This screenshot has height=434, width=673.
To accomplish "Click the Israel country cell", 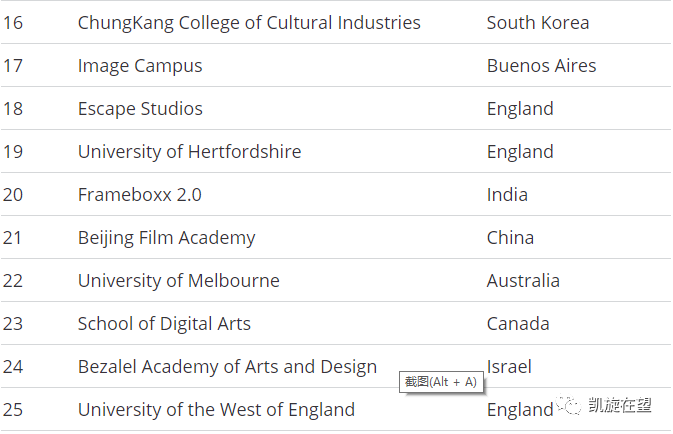I will point(509,367).
